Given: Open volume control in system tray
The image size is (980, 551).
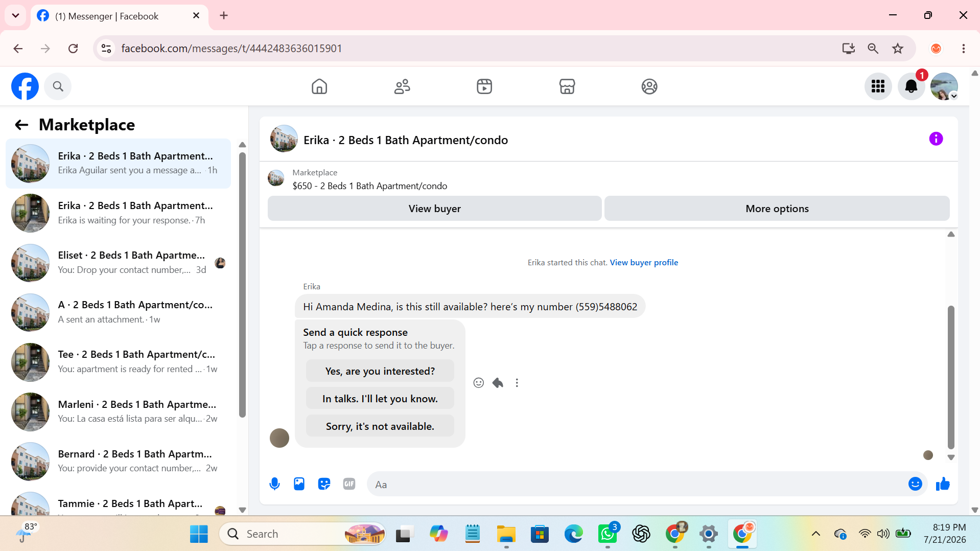Looking at the screenshot, I should click(883, 534).
